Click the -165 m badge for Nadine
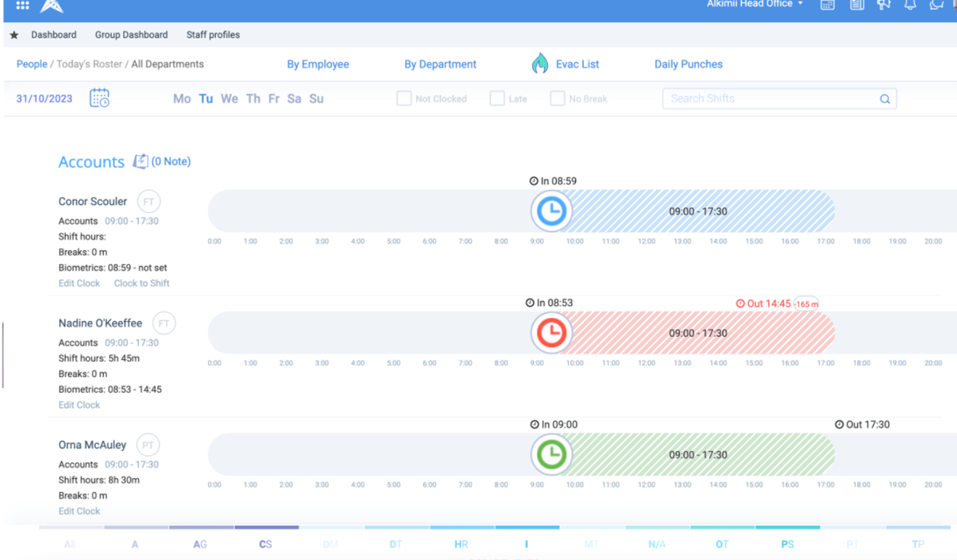957x560 pixels. [806, 304]
